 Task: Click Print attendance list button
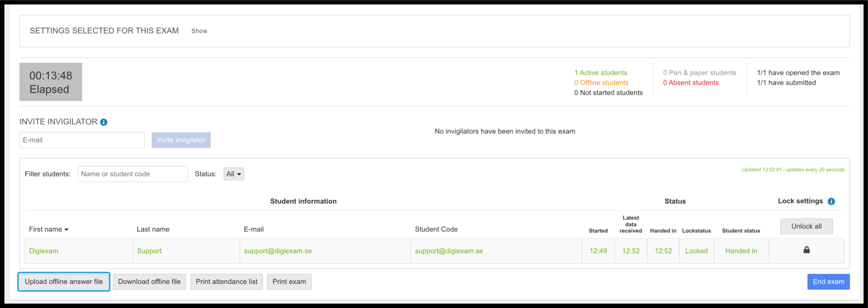click(226, 282)
